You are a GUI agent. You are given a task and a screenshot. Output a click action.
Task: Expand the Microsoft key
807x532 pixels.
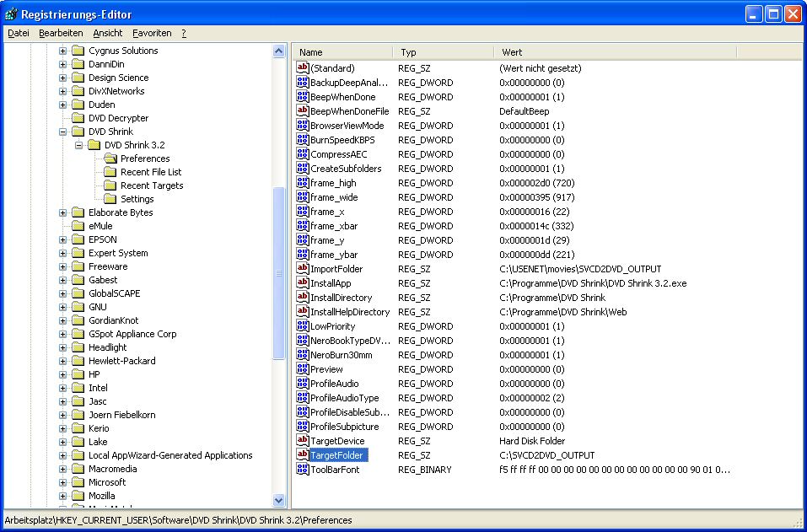(62, 482)
